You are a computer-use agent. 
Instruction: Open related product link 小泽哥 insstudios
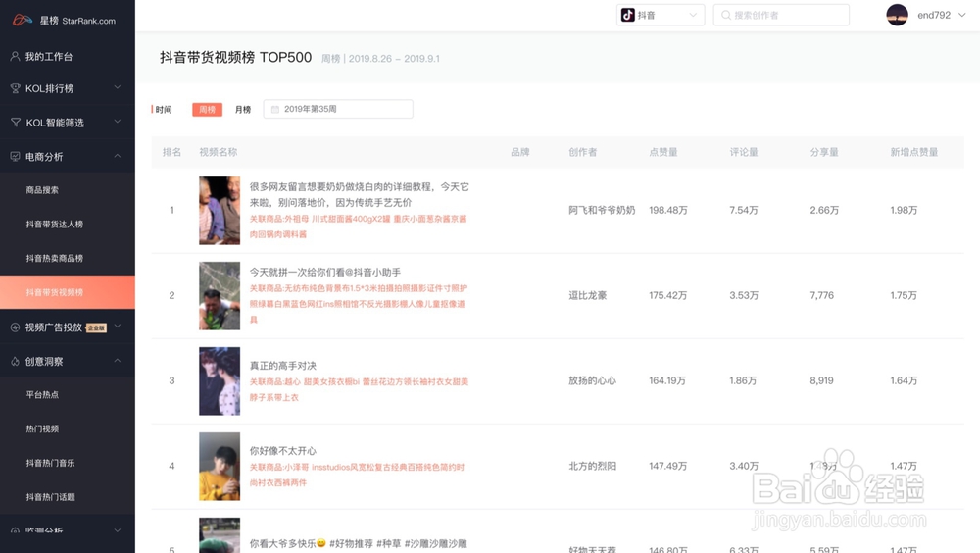(357, 475)
